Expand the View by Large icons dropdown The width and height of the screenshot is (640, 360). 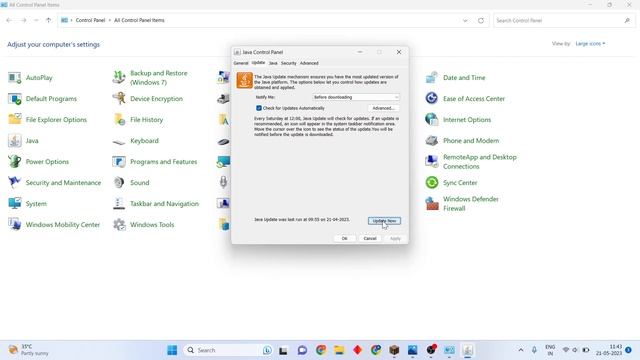pos(590,44)
